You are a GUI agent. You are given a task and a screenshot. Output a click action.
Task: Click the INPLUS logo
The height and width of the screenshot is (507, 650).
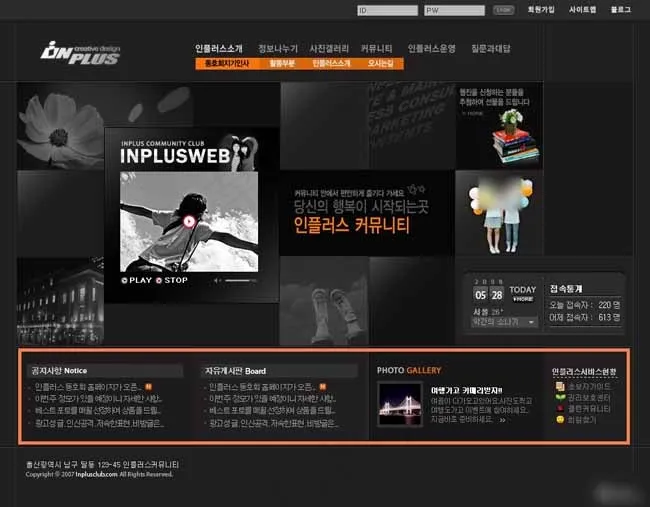(80, 52)
